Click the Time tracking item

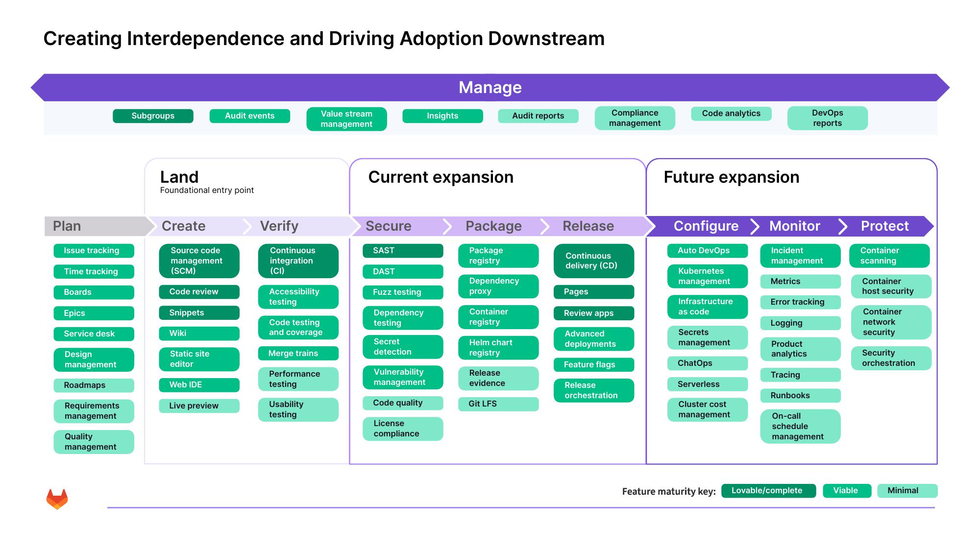[x=94, y=272]
